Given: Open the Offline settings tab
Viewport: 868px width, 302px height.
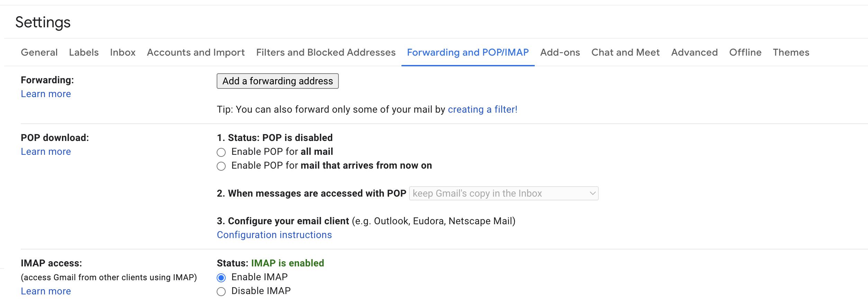Looking at the screenshot, I should pos(745,53).
